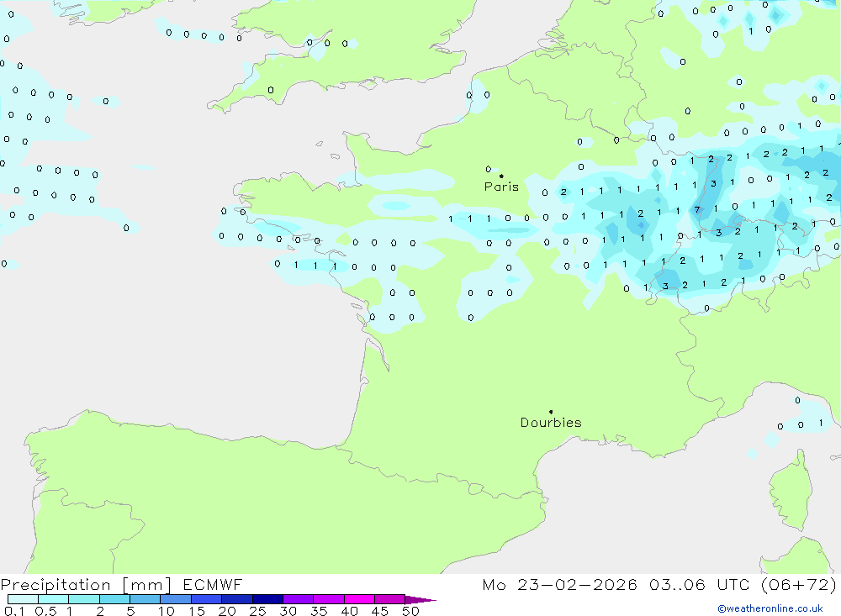Click the legend tick label "15"
841x616 pixels.
point(197,611)
